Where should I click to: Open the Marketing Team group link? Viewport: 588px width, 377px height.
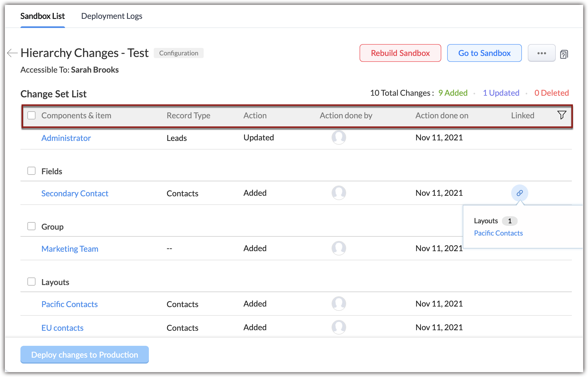pos(70,249)
